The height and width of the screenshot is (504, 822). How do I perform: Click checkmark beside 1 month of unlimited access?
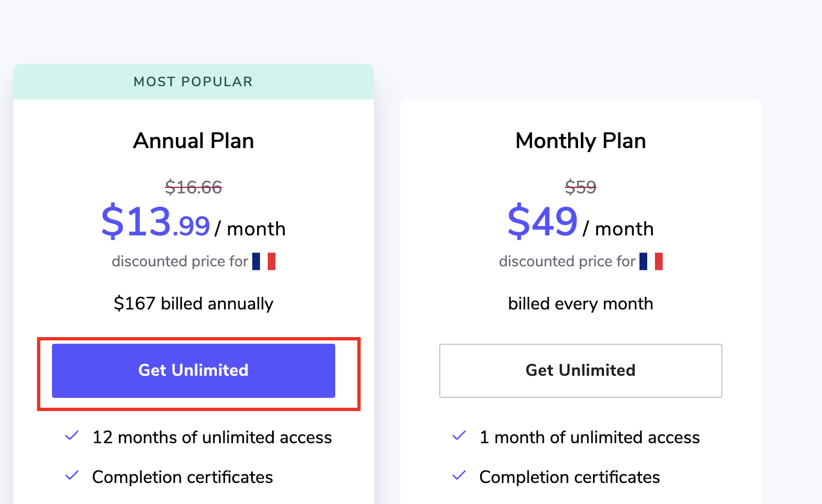tap(459, 435)
